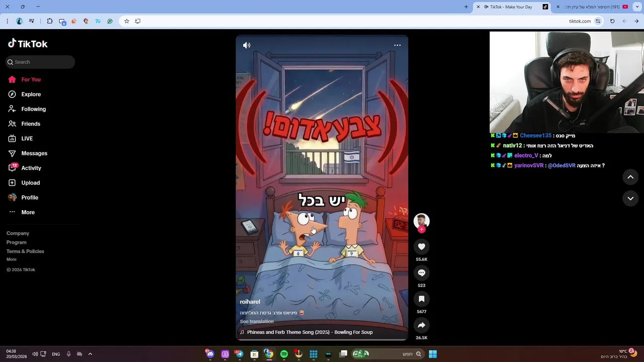The width and height of the screenshot is (644, 362).
Task: Open Chrome three-dots menu
Action: coord(7,21)
